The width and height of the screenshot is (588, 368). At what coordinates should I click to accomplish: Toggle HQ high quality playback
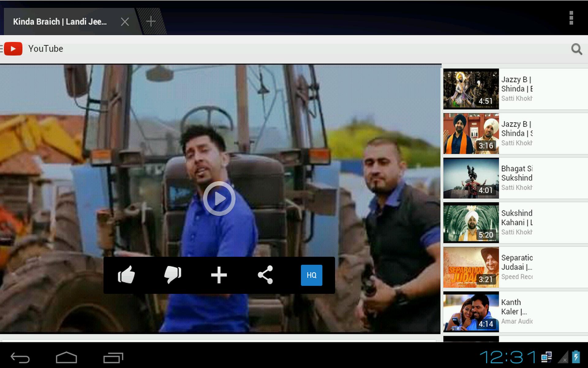click(311, 275)
